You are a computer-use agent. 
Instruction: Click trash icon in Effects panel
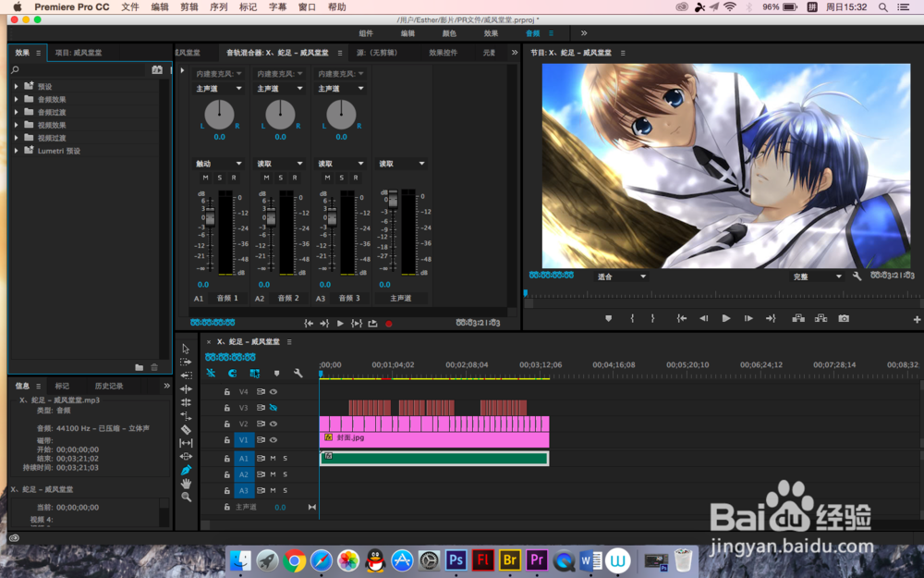point(154,367)
